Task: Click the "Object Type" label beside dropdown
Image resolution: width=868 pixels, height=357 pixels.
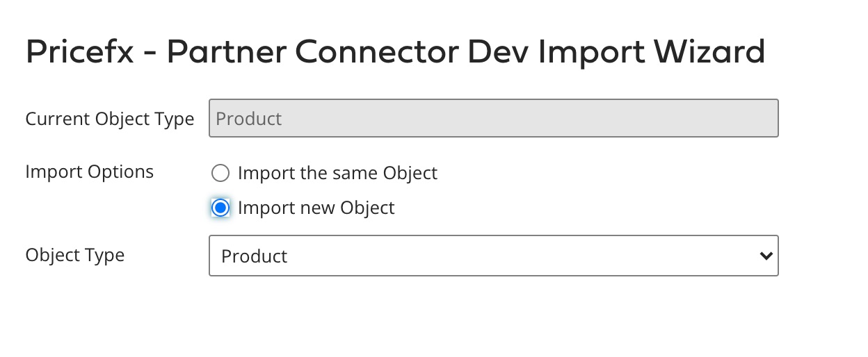Action: click(75, 255)
